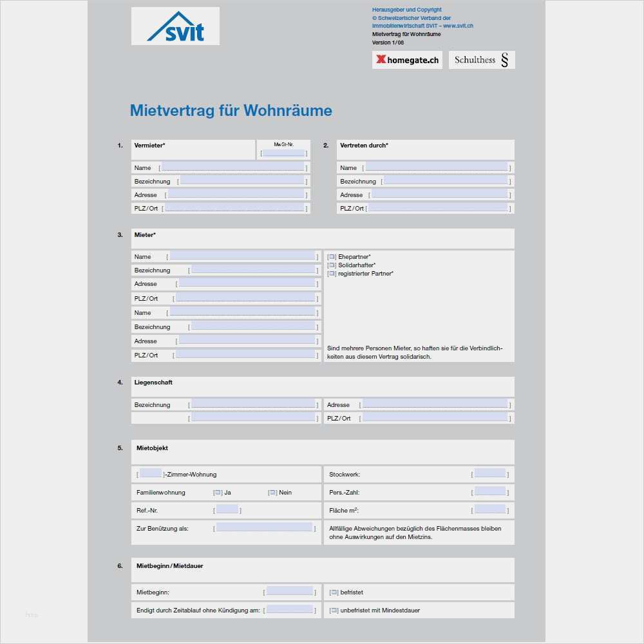Check the Solidarhafter checkbox

pyautogui.click(x=332, y=265)
